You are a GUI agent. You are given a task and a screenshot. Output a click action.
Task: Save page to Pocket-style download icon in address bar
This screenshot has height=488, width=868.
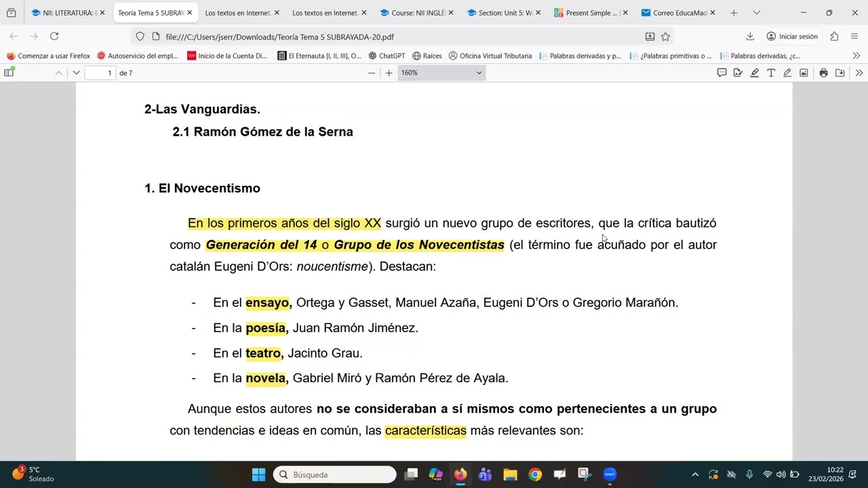pyautogui.click(x=650, y=37)
